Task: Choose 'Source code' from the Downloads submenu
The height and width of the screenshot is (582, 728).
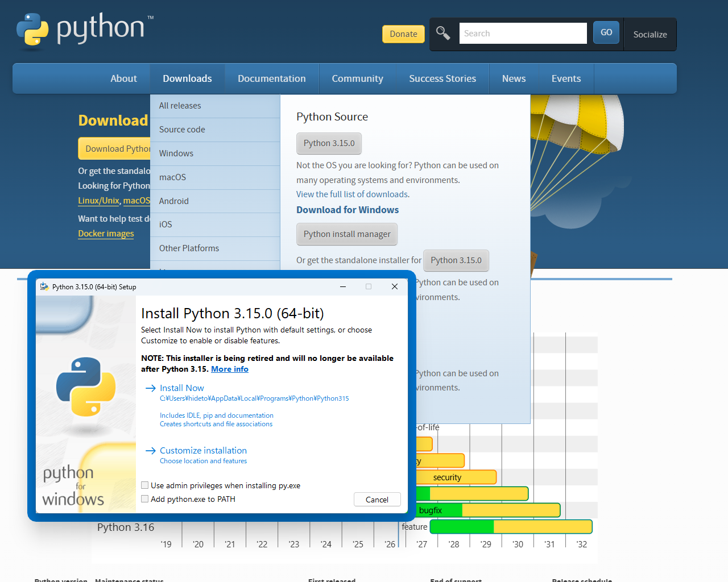Action: coord(215,130)
